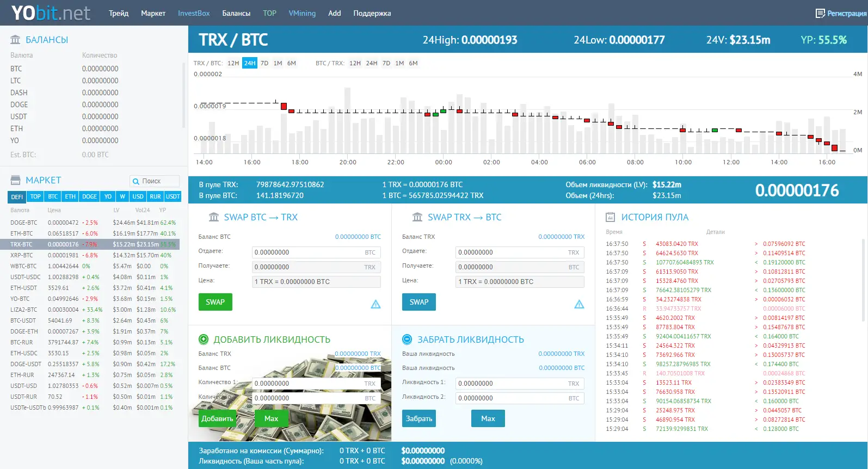Click the search magnifier icon
The width and height of the screenshot is (868, 469).
click(136, 181)
